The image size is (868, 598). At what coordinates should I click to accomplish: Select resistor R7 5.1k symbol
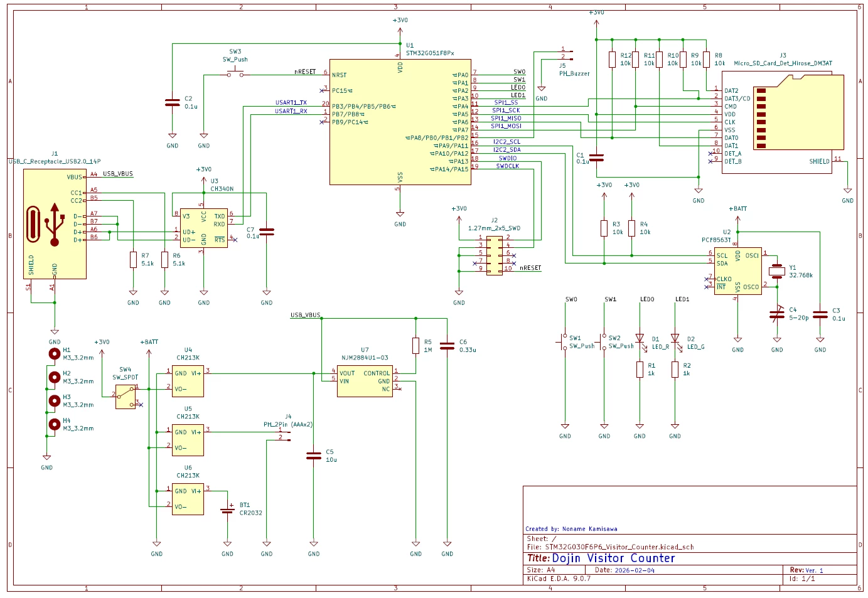point(133,259)
